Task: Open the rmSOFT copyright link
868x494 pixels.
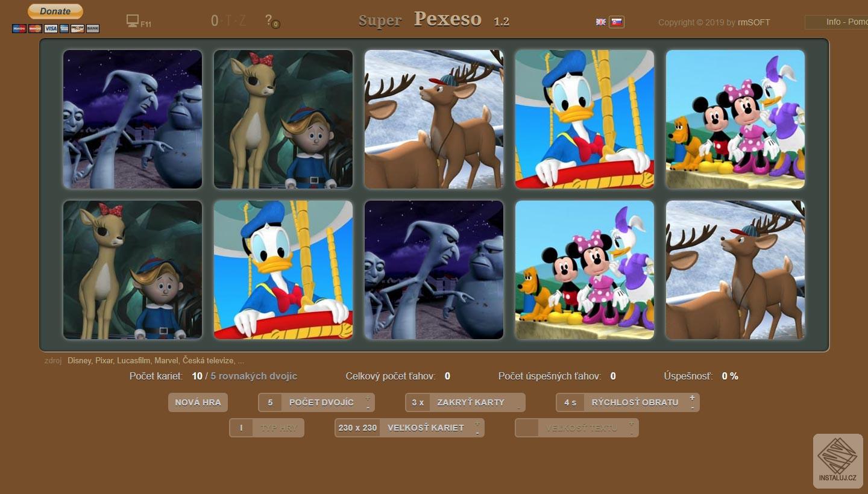Action: (x=753, y=22)
